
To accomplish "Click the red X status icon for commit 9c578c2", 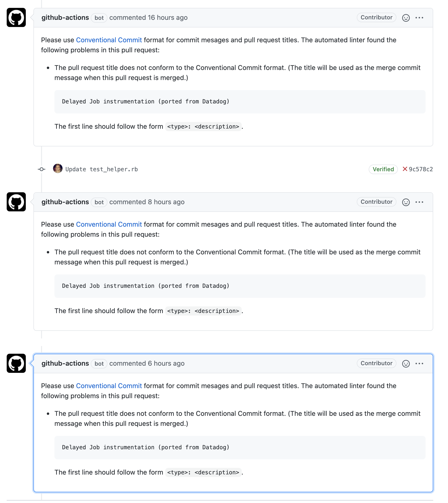I will (405, 169).
